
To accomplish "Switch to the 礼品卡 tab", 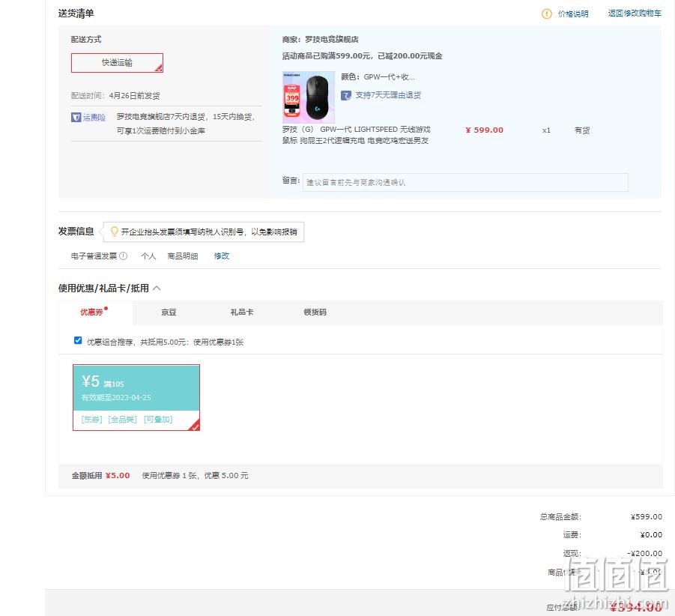I will tap(242, 312).
